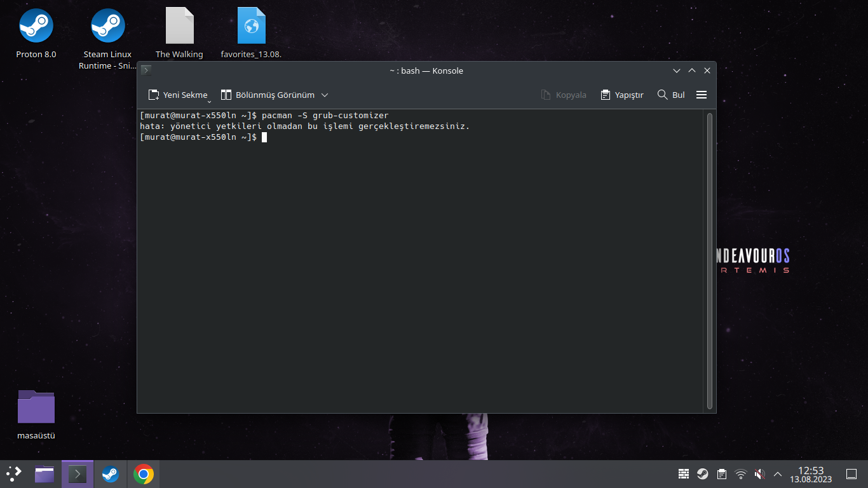Image resolution: width=868 pixels, height=488 pixels.
Task: Unmute the audio via the tray speaker icon
Action: coord(759,473)
